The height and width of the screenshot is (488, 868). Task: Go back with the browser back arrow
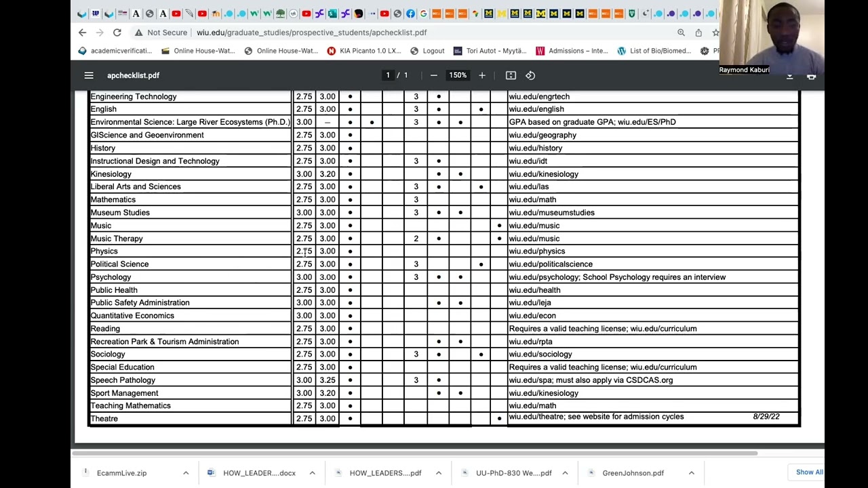[82, 33]
